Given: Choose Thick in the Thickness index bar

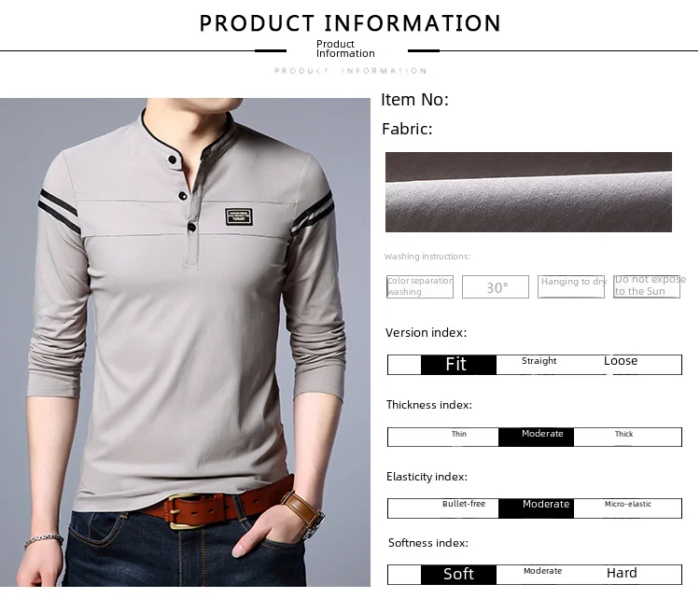Looking at the screenshot, I should [623, 434].
